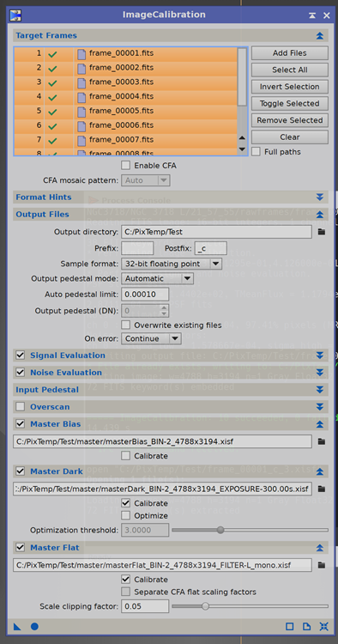Click Toggle Selected button
The image size is (338, 644).
290,104
